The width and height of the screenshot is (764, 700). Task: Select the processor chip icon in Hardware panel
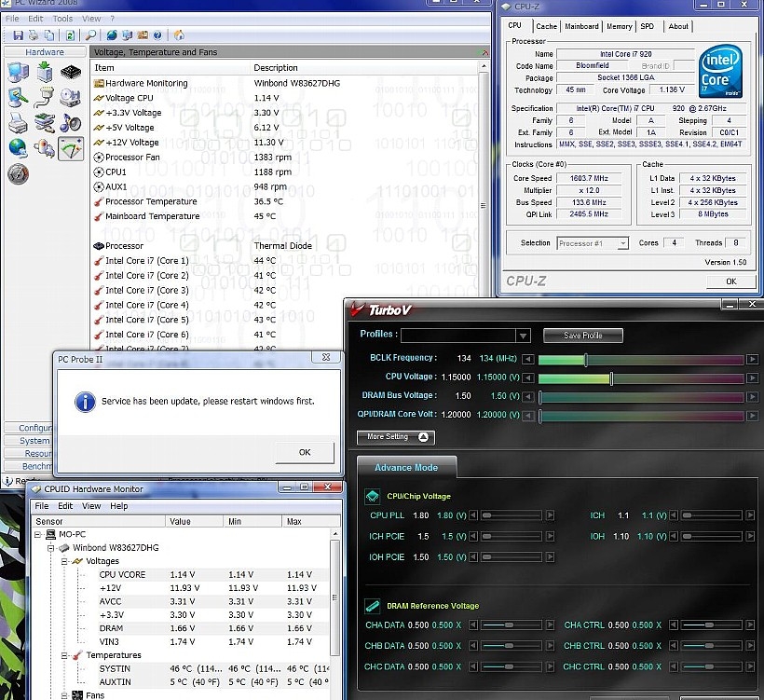pos(71,72)
